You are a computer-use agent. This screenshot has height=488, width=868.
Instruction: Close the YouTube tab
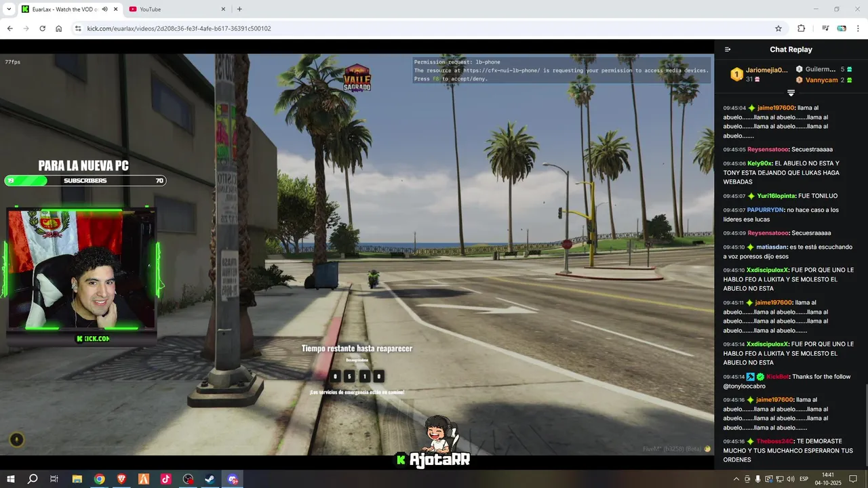pos(223,9)
